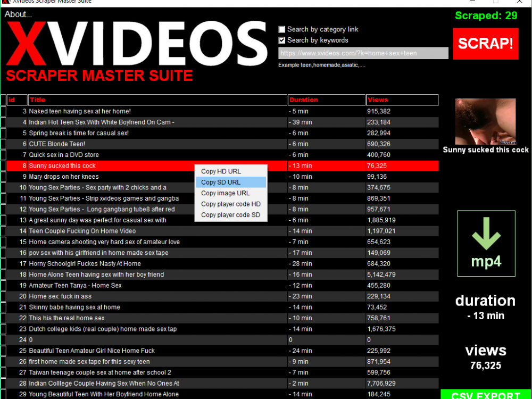Click the Duration column header
Viewport: 532px width, 399px height.
pos(327,100)
